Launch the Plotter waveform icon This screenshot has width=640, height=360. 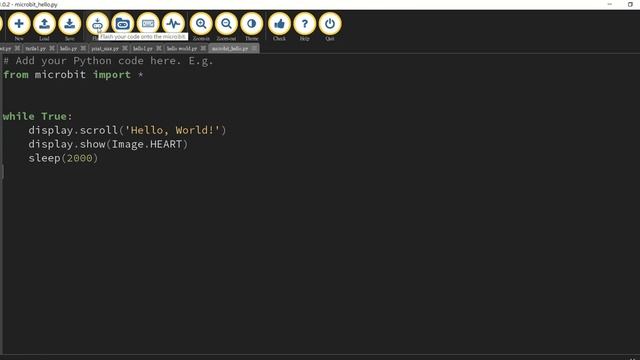coord(173,24)
